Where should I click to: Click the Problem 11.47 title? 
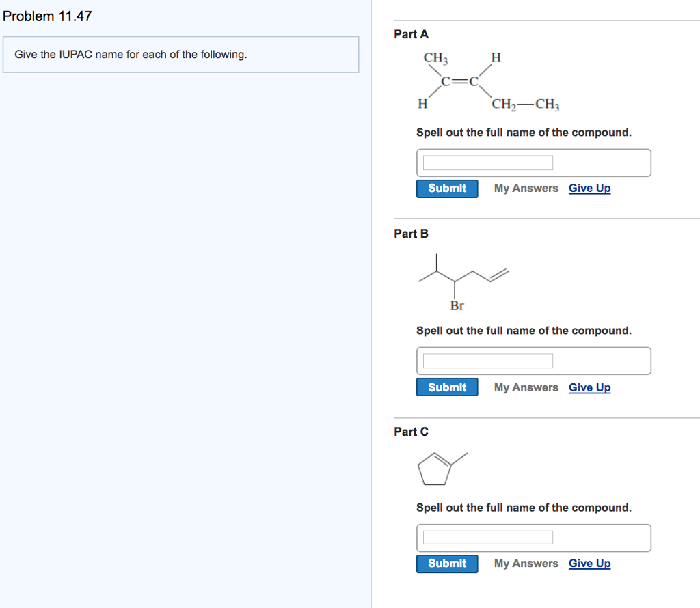[x=47, y=16]
